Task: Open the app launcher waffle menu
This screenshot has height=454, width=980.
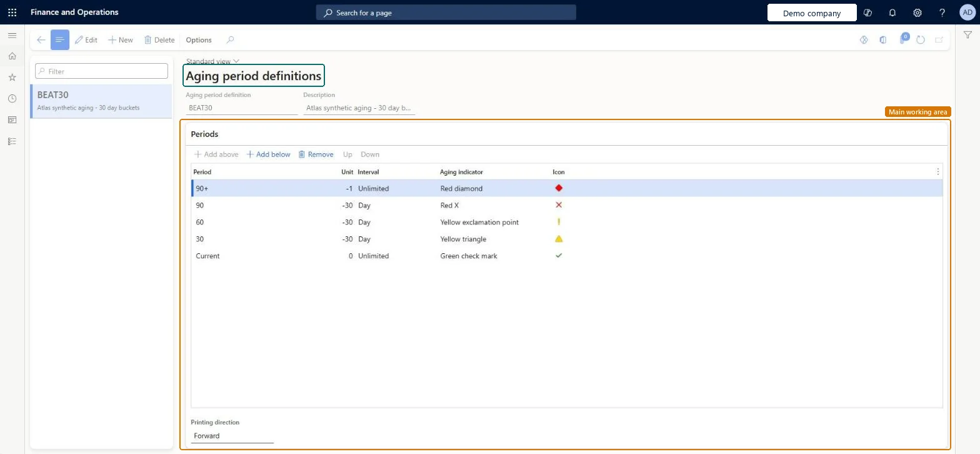Action: (x=12, y=13)
